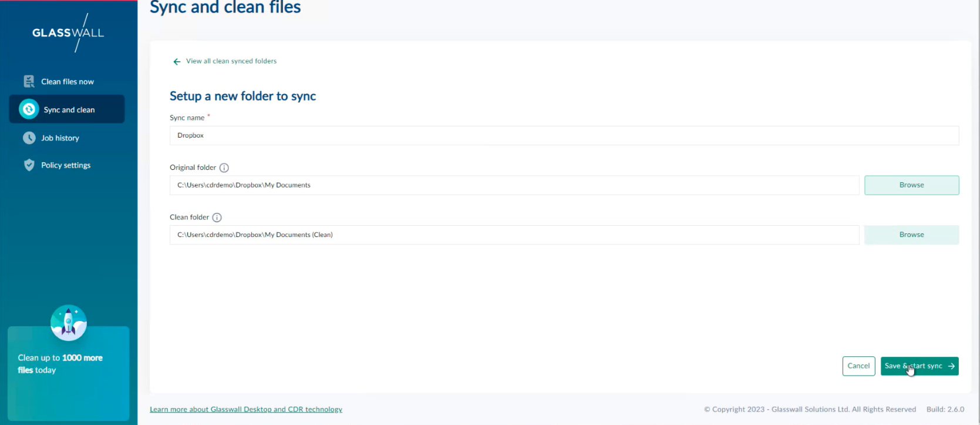The height and width of the screenshot is (425, 980).
Task: Open Clean files now menu item
Action: pos(68,82)
